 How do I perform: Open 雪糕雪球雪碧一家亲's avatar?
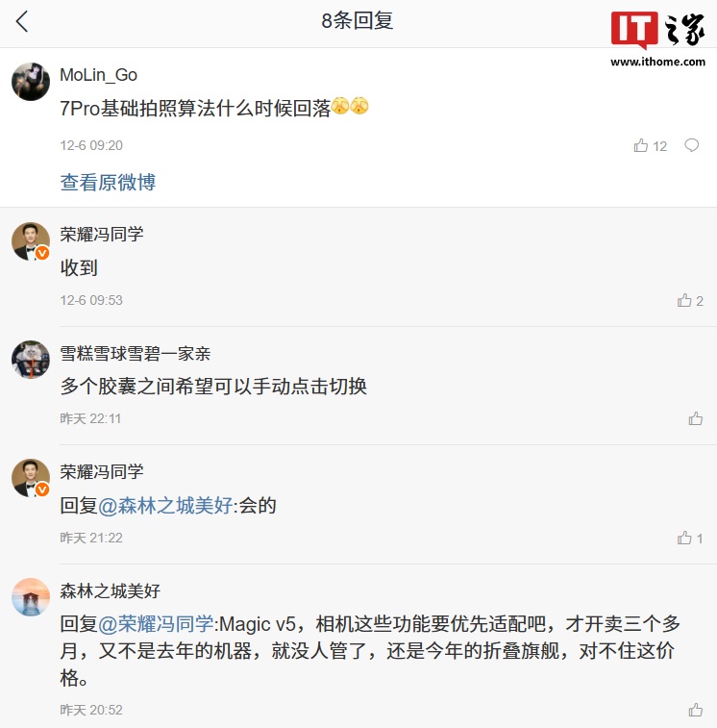tap(31, 360)
